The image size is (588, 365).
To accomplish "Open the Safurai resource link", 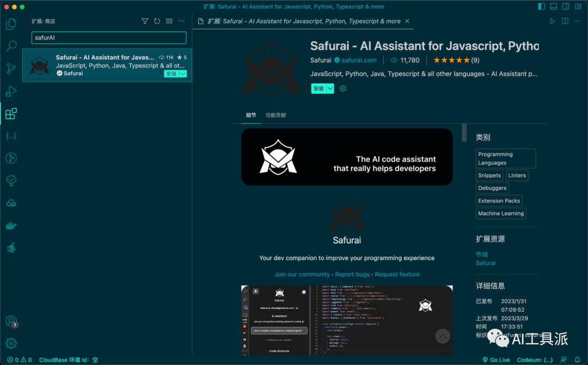I will [x=486, y=263].
